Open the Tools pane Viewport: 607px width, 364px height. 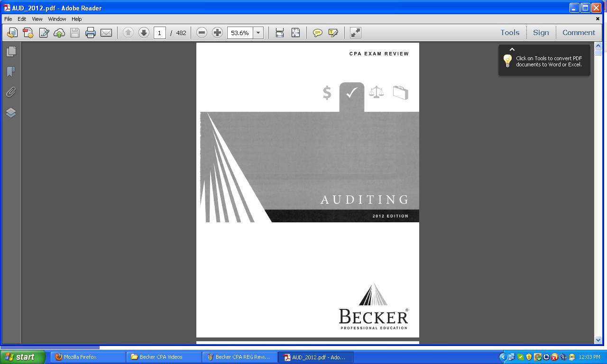click(510, 33)
